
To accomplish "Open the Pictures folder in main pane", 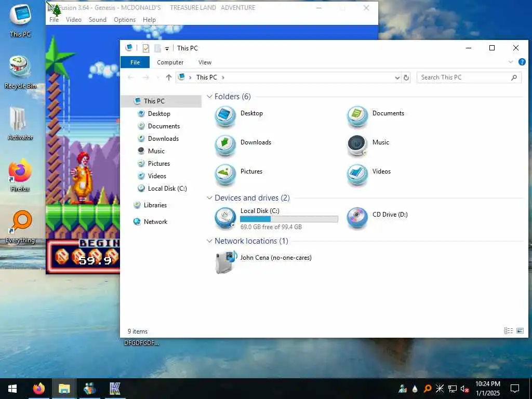I will pyautogui.click(x=225, y=175).
